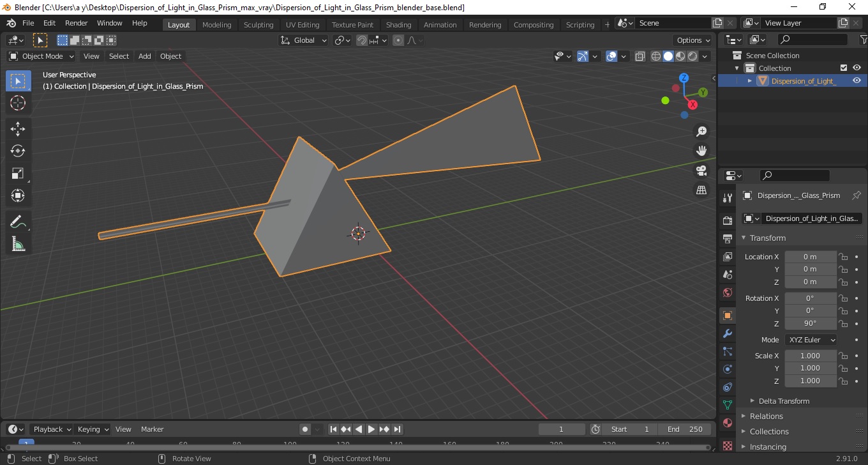This screenshot has width=868, height=465.
Task: Jump to the end frame button
Action: (397, 429)
